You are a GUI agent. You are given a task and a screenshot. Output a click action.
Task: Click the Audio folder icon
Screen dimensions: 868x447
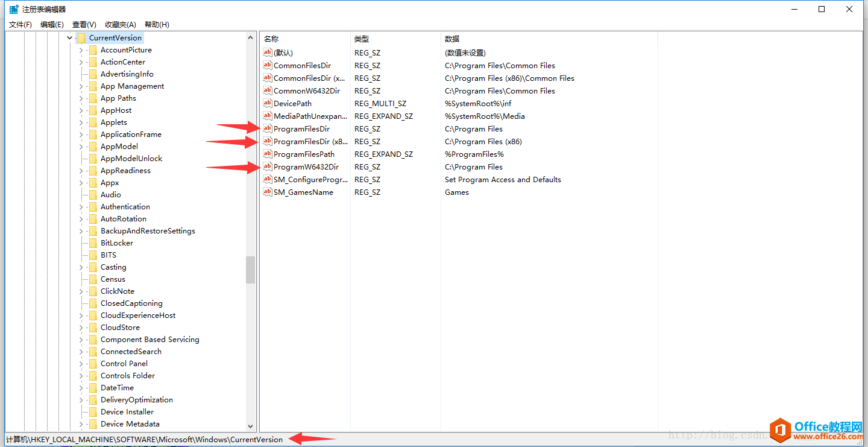(x=93, y=195)
